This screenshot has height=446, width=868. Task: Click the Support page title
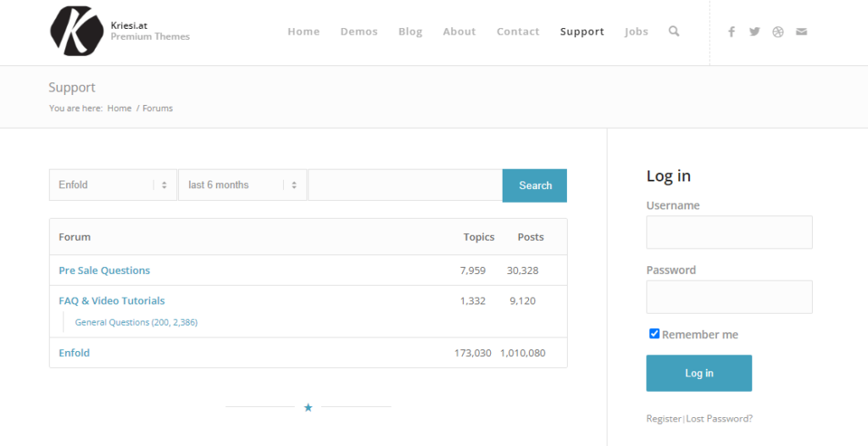[72, 87]
